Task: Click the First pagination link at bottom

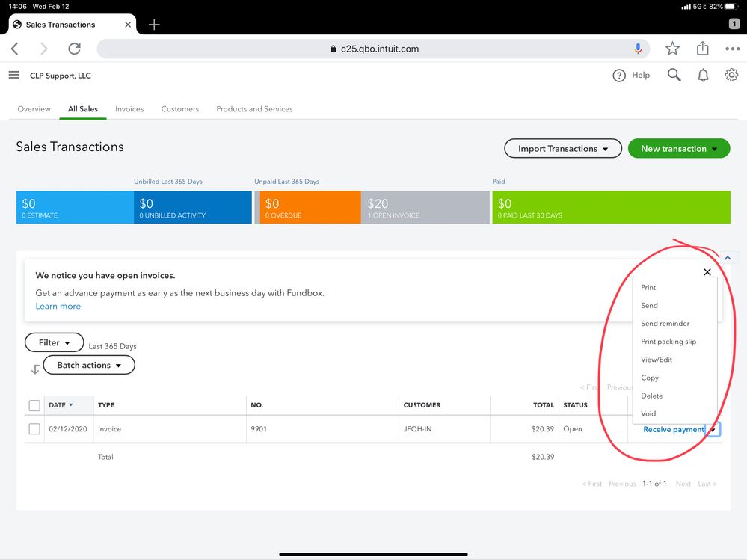Action: (x=592, y=484)
